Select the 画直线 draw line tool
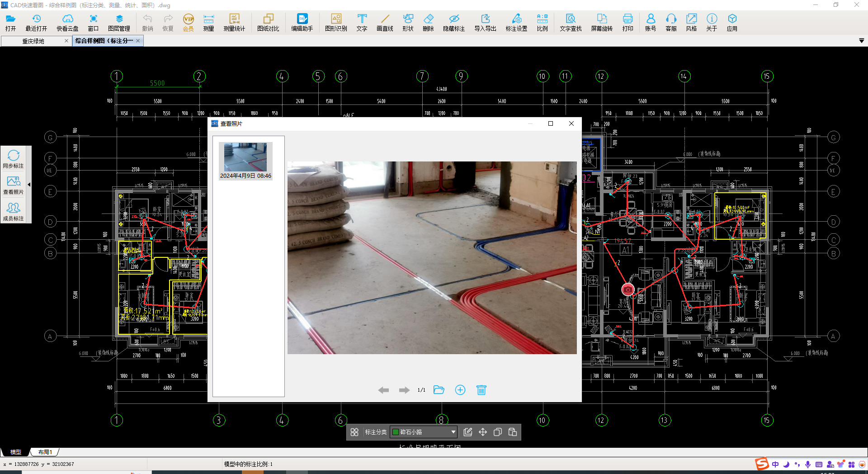 tap(385, 22)
